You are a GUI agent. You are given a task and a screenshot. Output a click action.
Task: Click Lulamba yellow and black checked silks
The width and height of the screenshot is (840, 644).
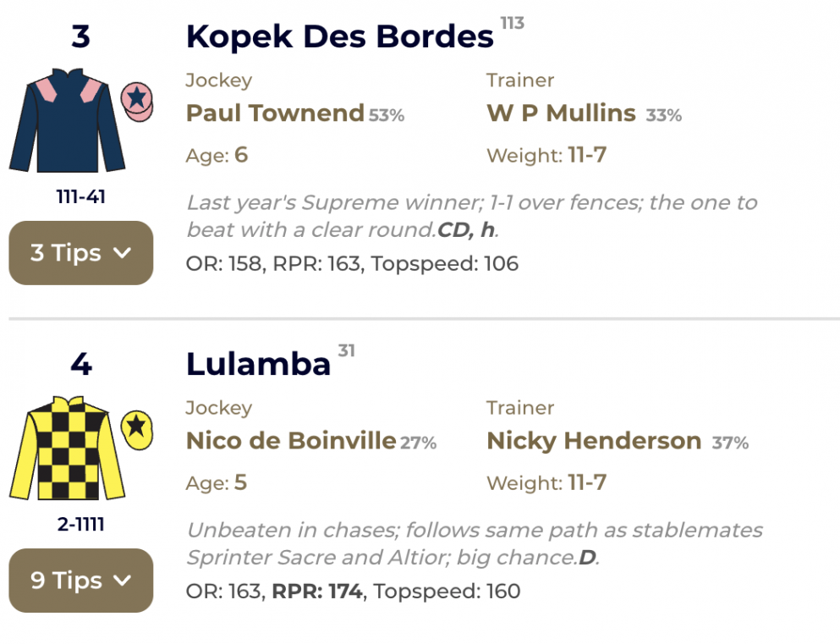68,448
